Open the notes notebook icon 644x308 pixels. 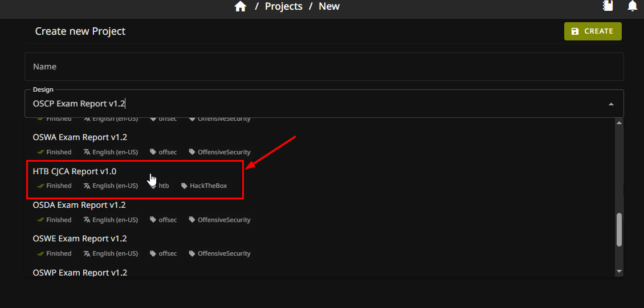(x=608, y=6)
